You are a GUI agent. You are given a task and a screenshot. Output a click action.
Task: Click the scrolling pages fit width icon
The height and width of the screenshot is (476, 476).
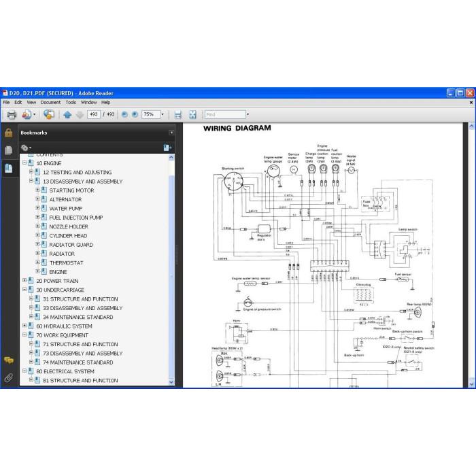pyautogui.click(x=178, y=114)
